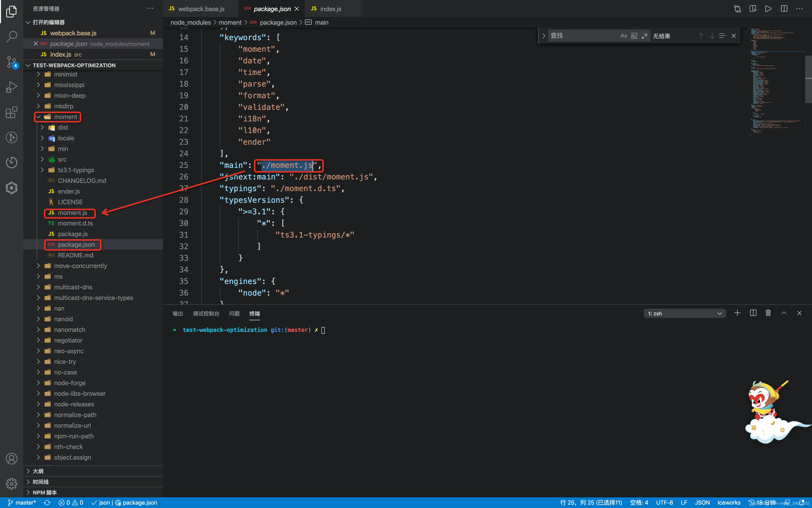812x508 pixels.
Task: Open the Manage gear icon
Action: [11, 484]
